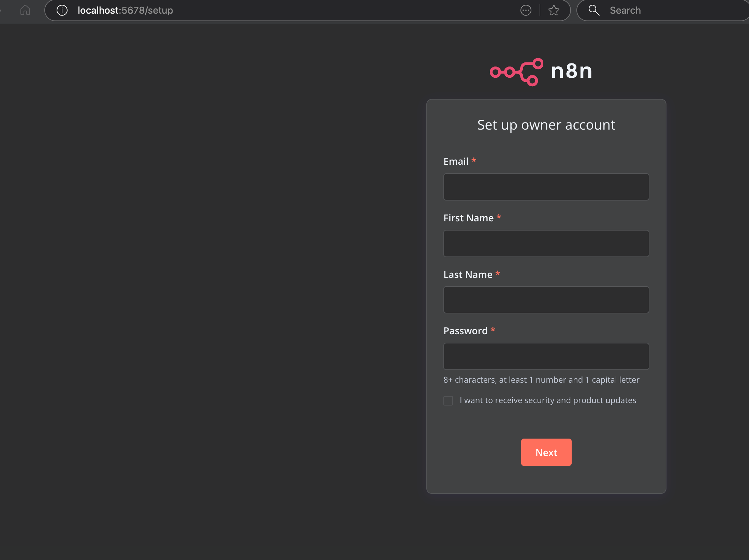Click the 'I want to receive security' label
Image resolution: width=749 pixels, height=560 pixels.
click(x=548, y=400)
